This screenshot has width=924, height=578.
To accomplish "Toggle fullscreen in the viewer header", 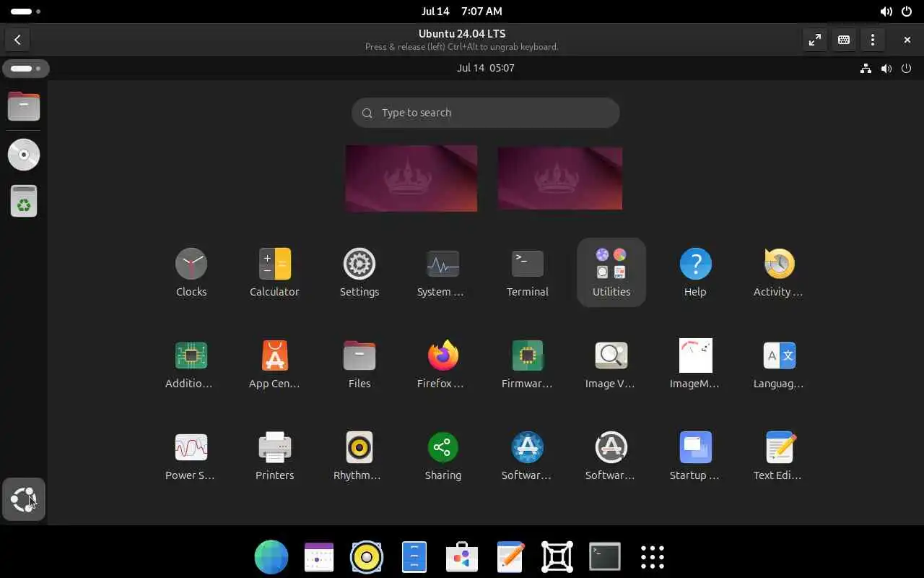I will [815, 40].
